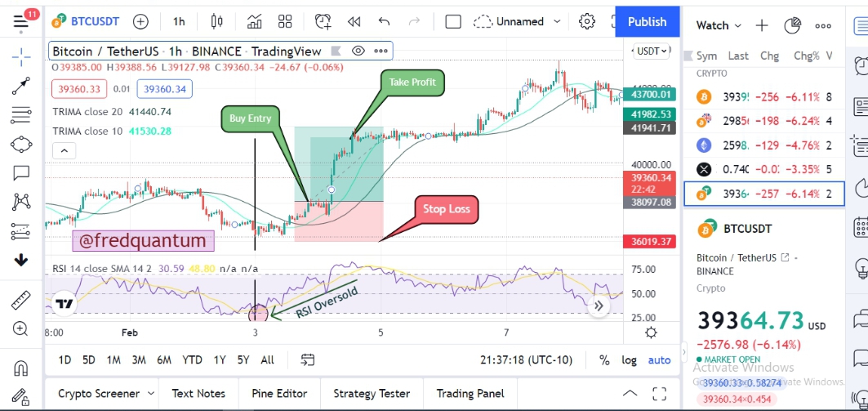This screenshot has height=411, width=868.
Task: Select the crosshair cursor tool
Action: click(x=21, y=56)
